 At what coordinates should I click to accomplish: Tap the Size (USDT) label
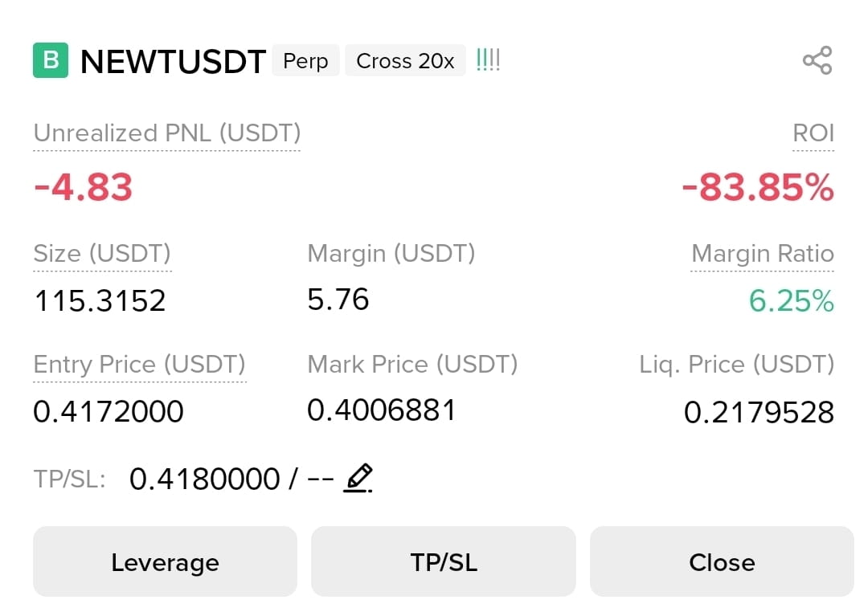coord(102,254)
